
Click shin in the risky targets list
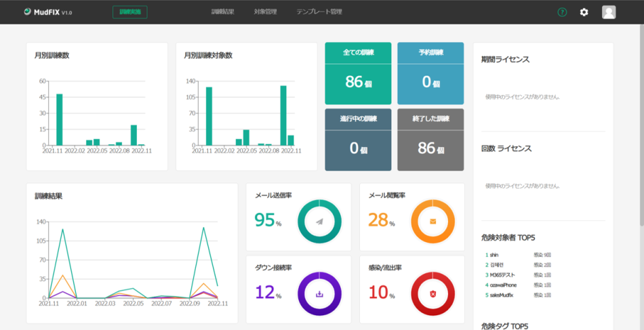point(494,254)
